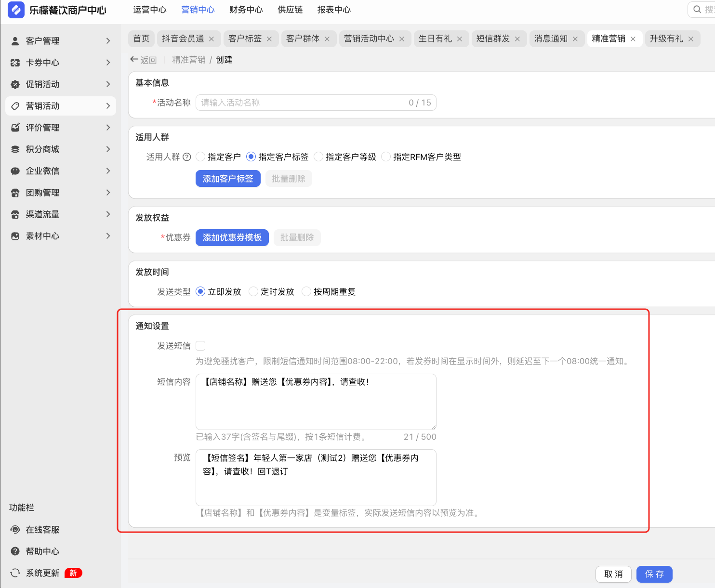Open the 营销中心 top menu
Viewport: 715px width, 588px height.
[198, 10]
